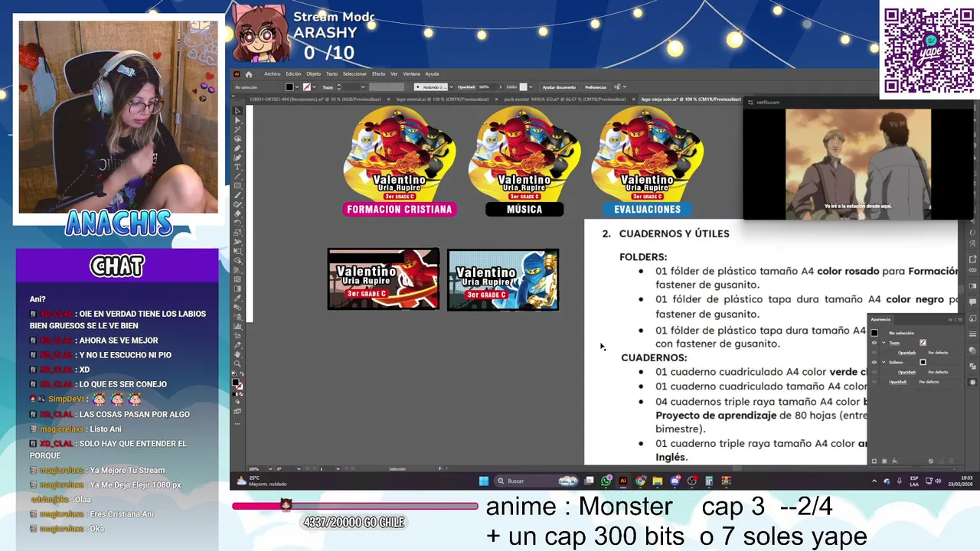This screenshot has width=980, height=551.
Task: Collapse the Relleno attribute row
Action: [884, 362]
